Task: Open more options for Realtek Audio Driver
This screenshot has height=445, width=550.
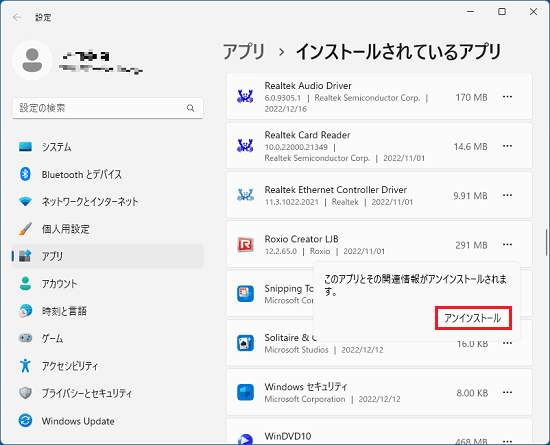Action: [507, 96]
